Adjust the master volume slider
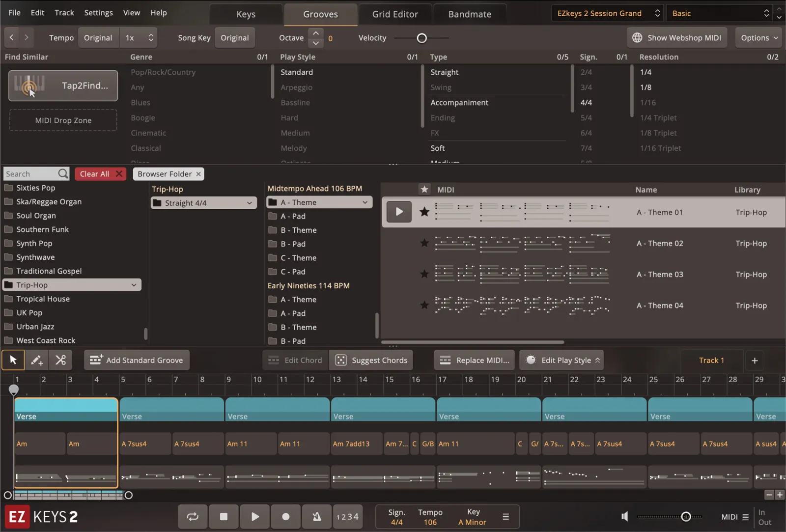The image size is (786, 532). pyautogui.click(x=686, y=516)
